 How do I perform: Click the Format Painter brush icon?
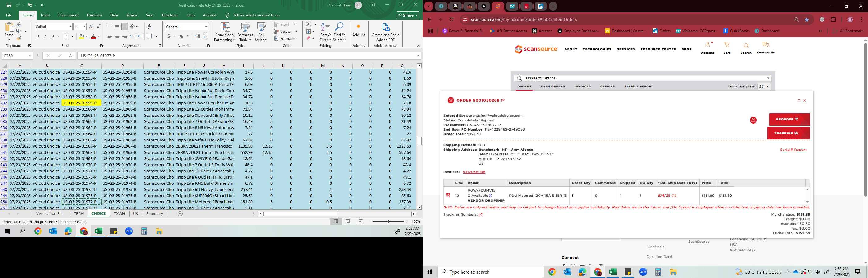coord(19,38)
